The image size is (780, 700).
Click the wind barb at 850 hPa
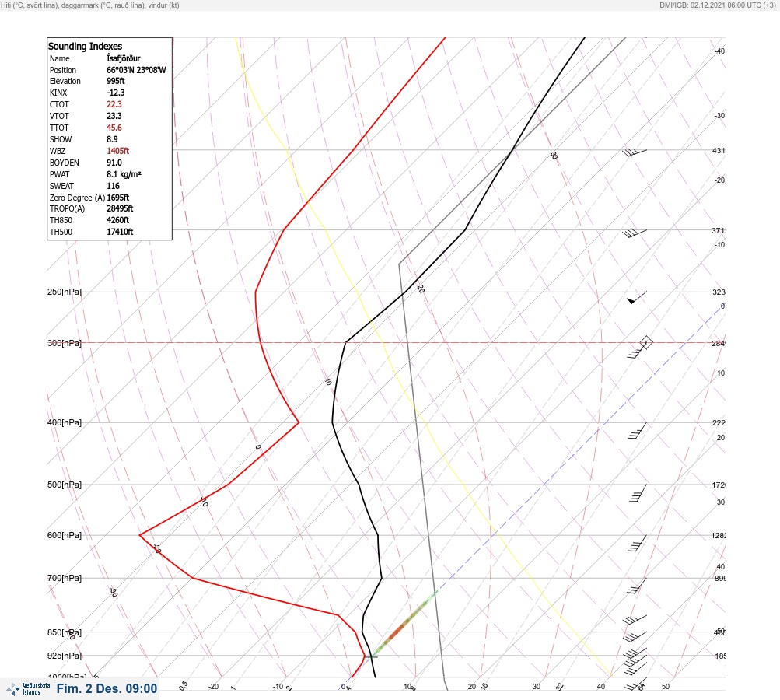coord(635,636)
